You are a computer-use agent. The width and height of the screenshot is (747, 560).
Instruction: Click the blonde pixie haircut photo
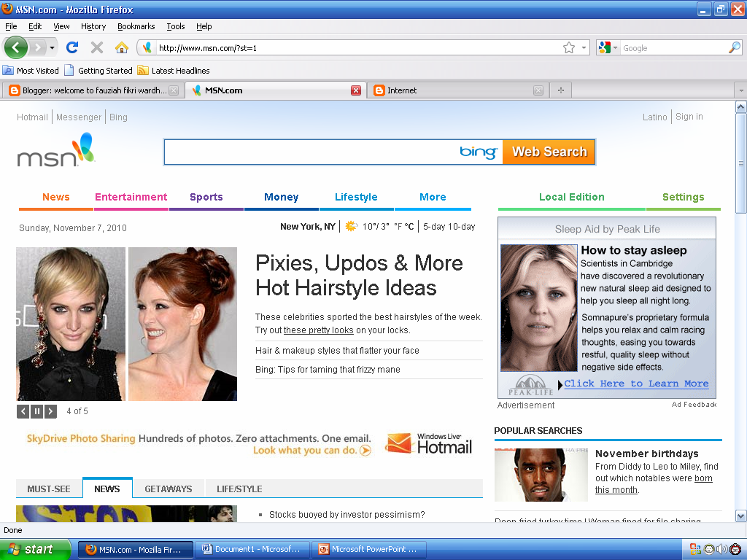tap(71, 324)
